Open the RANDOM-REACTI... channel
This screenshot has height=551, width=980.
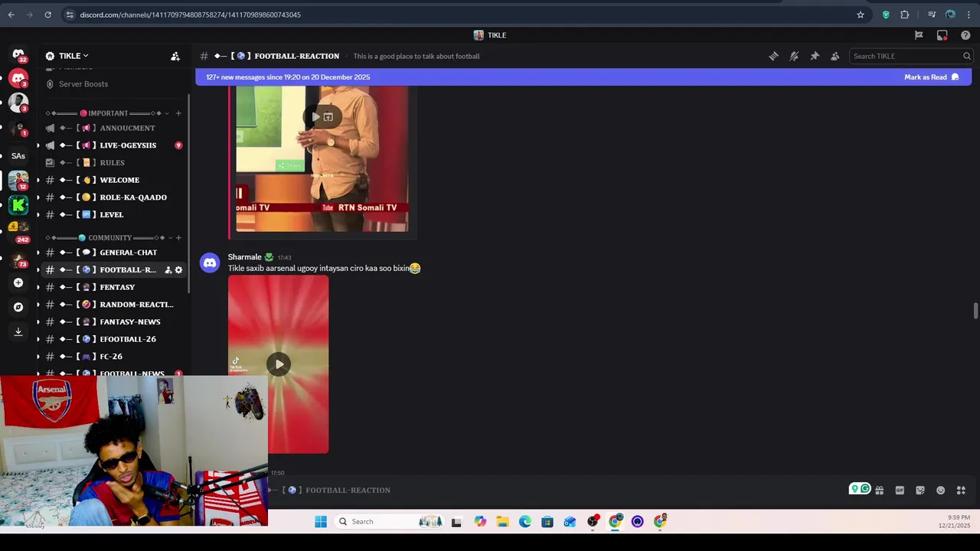[x=115, y=305]
